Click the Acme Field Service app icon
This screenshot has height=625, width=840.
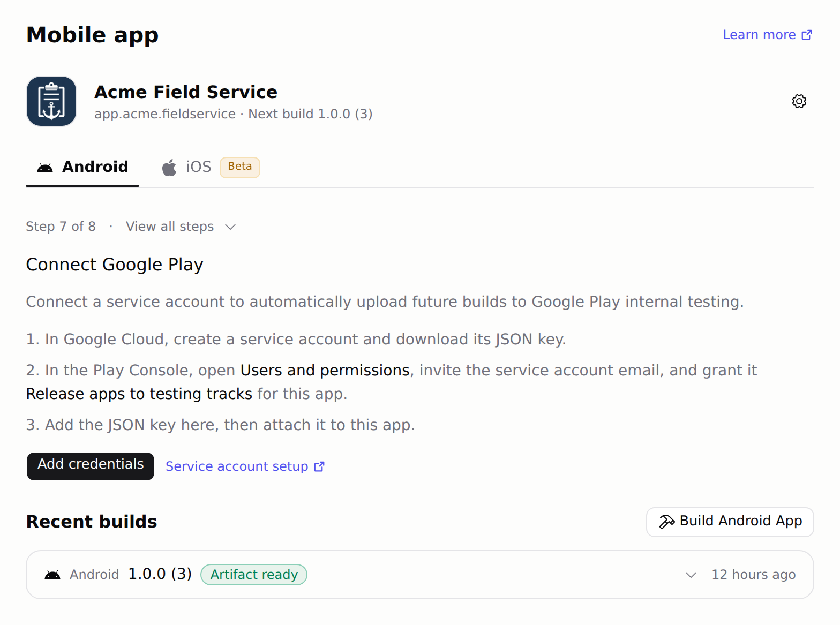tap(51, 101)
